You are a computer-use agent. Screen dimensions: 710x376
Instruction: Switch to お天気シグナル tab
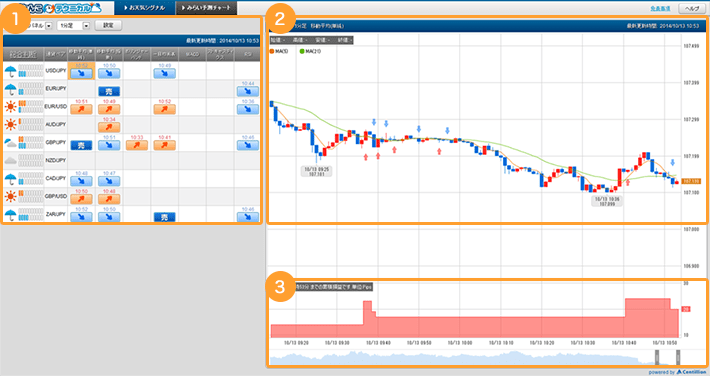pos(144,8)
